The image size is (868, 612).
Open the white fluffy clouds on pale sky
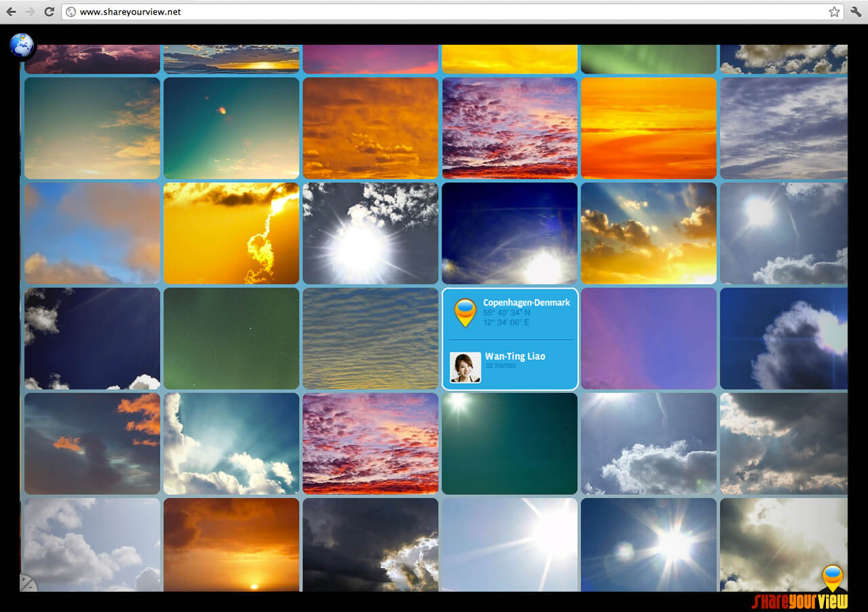(92, 545)
